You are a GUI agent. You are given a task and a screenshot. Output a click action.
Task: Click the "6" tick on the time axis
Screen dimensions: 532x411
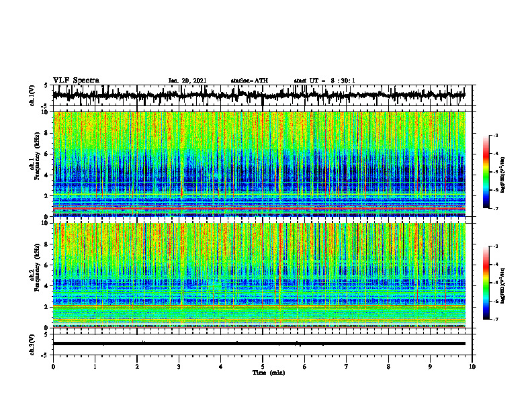[x=305, y=367]
